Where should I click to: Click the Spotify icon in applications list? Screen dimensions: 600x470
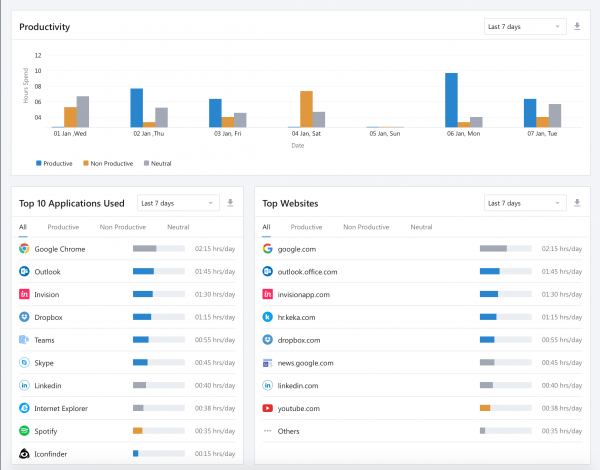[24, 431]
